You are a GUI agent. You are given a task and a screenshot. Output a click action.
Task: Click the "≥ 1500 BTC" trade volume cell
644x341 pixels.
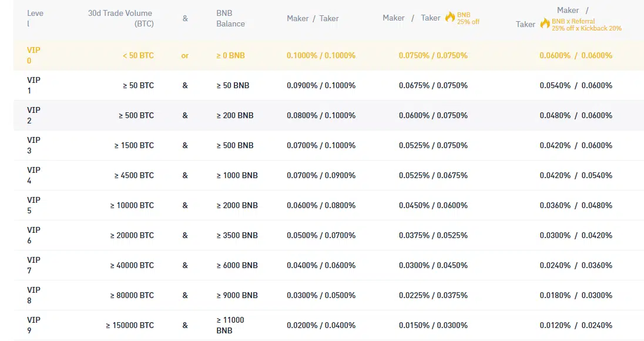coord(134,145)
